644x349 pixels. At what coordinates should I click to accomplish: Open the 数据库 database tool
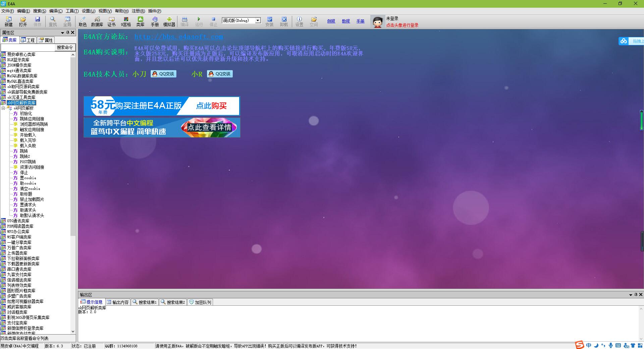tap(97, 21)
